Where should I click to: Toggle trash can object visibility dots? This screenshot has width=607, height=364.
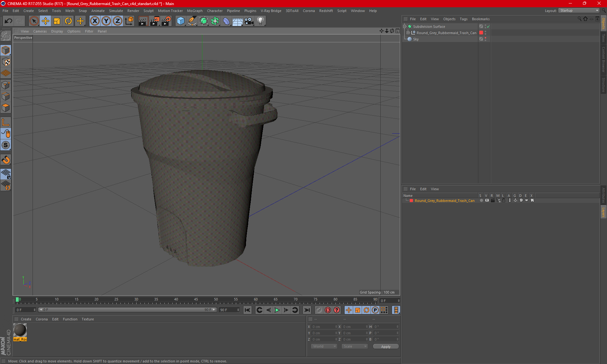(x=486, y=33)
